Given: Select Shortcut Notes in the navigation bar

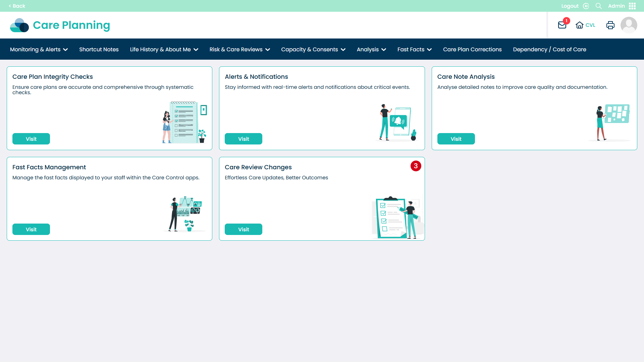Looking at the screenshot, I should [x=99, y=49].
